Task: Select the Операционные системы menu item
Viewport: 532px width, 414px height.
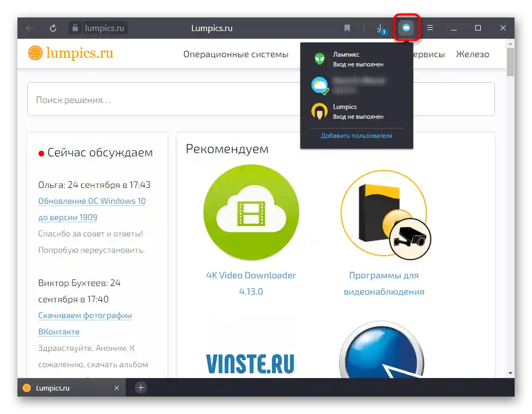Action: pos(235,54)
